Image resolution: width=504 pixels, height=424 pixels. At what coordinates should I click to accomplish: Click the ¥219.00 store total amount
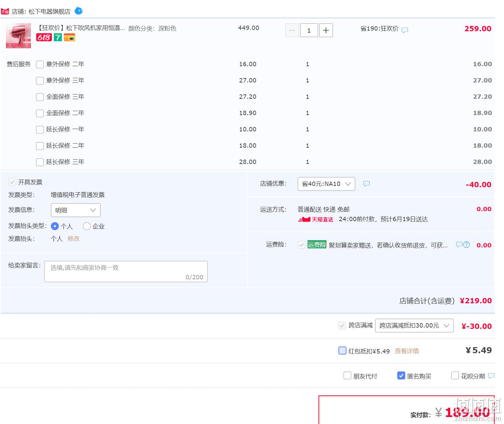coord(476,301)
